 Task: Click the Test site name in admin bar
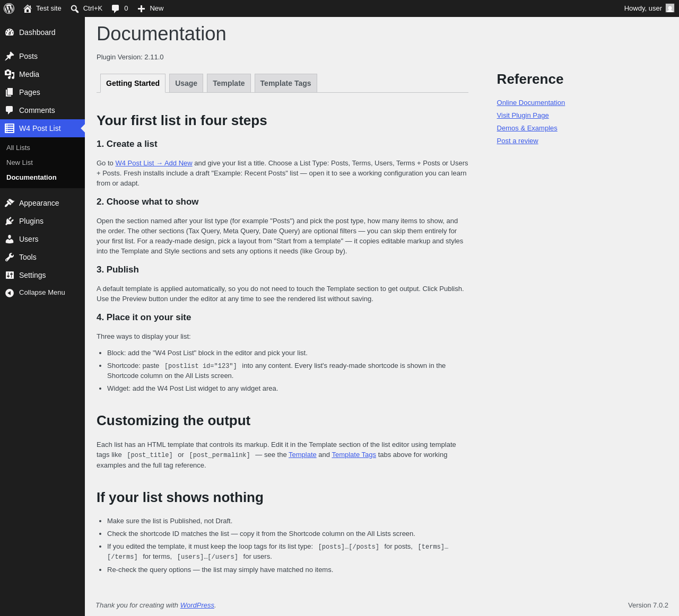point(49,8)
